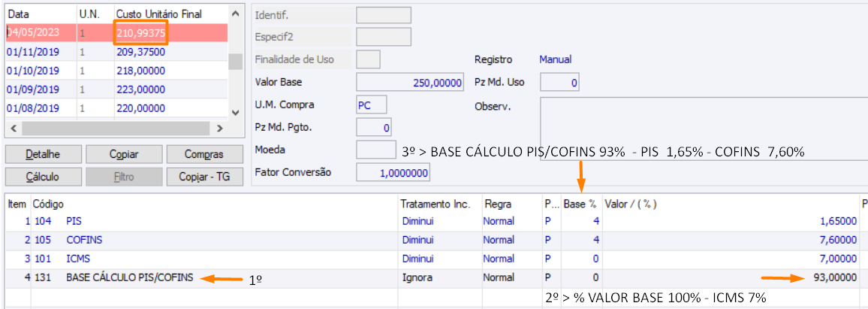Sort by Custo Unitário Final column header

click(x=169, y=14)
